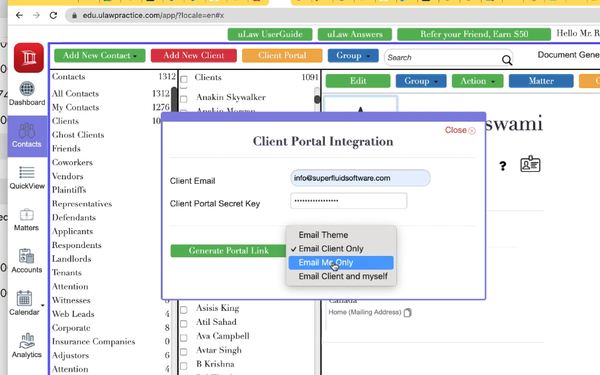Viewport: 600px width, 375px height.
Task: Open the Matters briefcase icon
Action: [26, 215]
